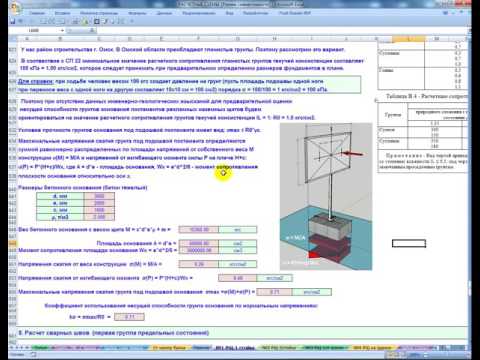The width and height of the screenshot is (480, 360).
Task: Switch to the Формулы ribbon tab
Action: pos(137,13)
